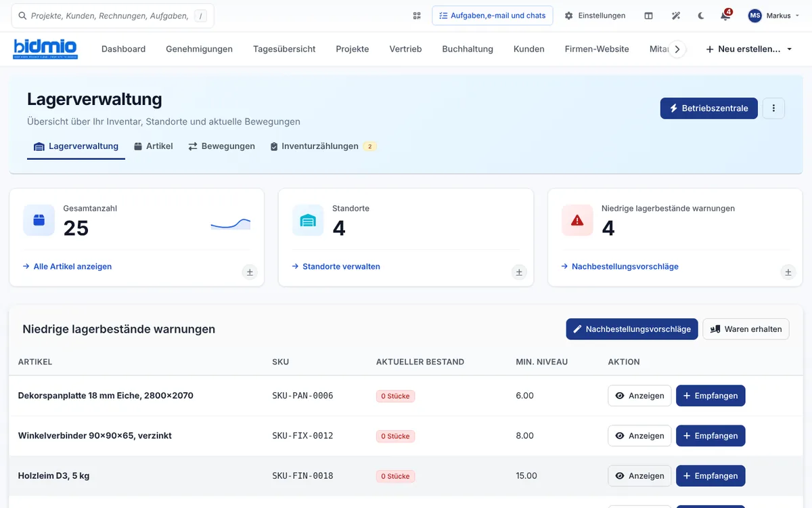Click the layout columns icon in top bar
This screenshot has width=812, height=508.
coord(648,16)
